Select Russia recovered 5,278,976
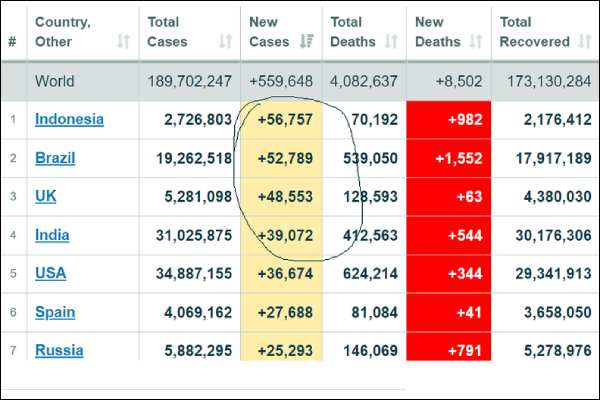The height and width of the screenshot is (400, 600). [x=558, y=351]
